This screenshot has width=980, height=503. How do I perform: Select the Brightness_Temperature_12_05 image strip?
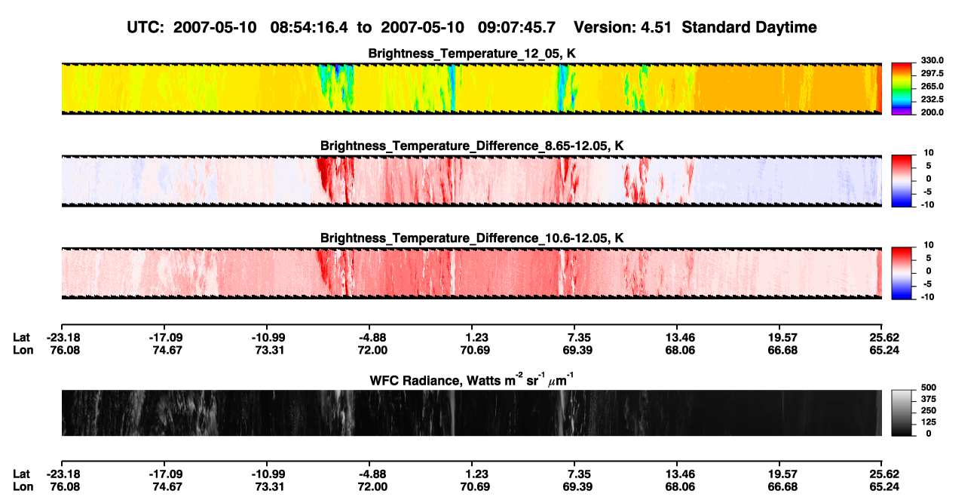[x=471, y=87]
